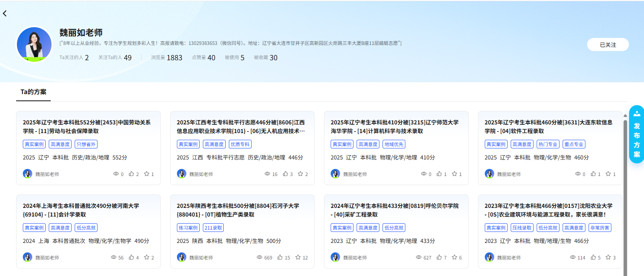Star the 410分 辽宁师范大学 card
The height and width of the screenshot is (276, 644).
[454, 174]
